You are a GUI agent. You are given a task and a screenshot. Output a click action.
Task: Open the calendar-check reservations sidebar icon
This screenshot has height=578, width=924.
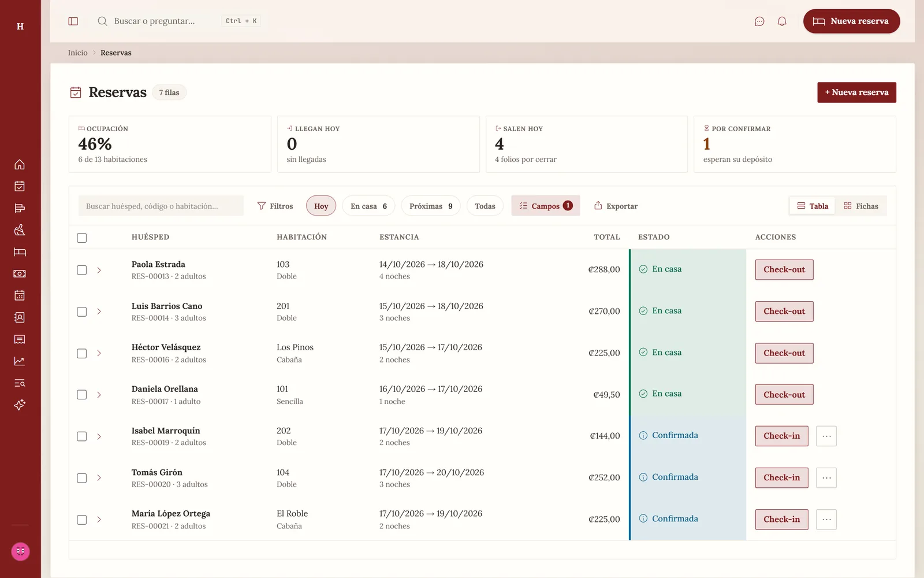(20, 186)
